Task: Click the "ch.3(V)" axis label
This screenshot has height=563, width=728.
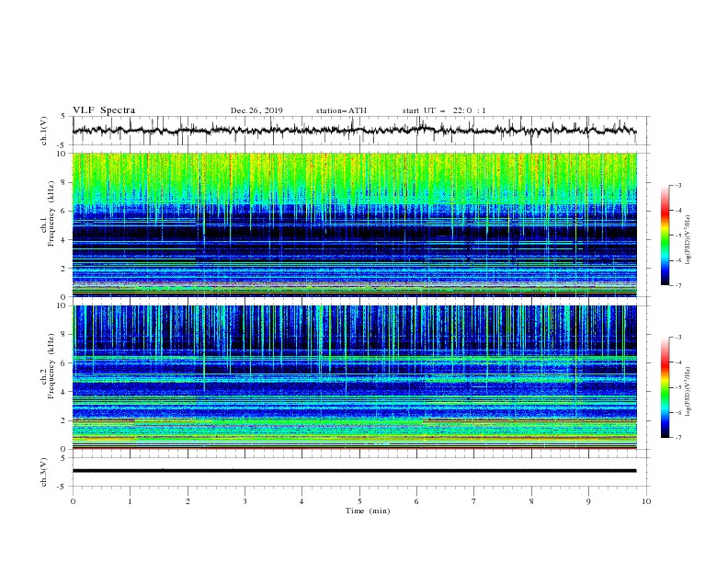Action: (x=43, y=472)
